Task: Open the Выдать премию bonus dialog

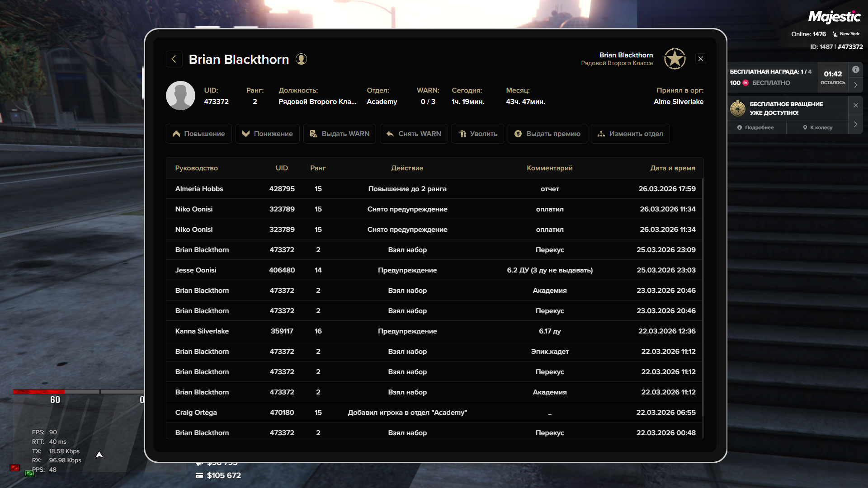Action: pyautogui.click(x=547, y=134)
